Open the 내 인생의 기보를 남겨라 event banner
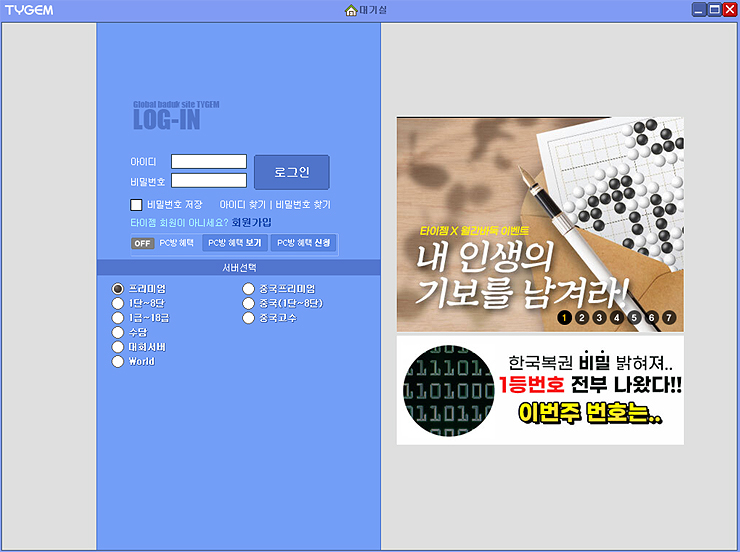This screenshot has height=552, width=740. click(x=540, y=225)
